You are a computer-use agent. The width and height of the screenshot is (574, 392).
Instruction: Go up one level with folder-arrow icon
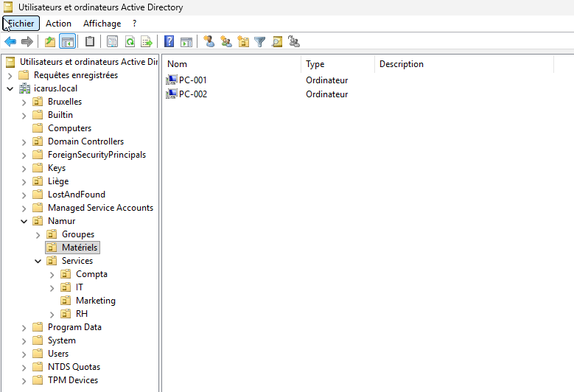tap(50, 42)
